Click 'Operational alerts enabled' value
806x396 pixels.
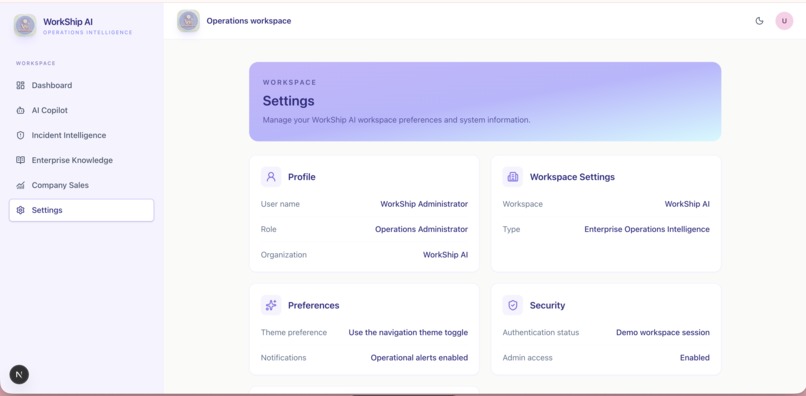pos(419,358)
